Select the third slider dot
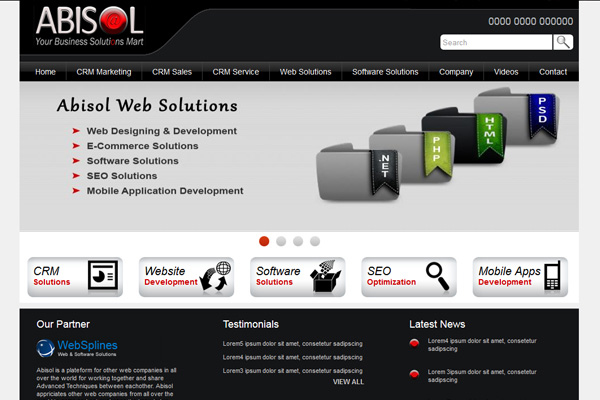Viewport: 600px width, 400px height. click(298, 241)
